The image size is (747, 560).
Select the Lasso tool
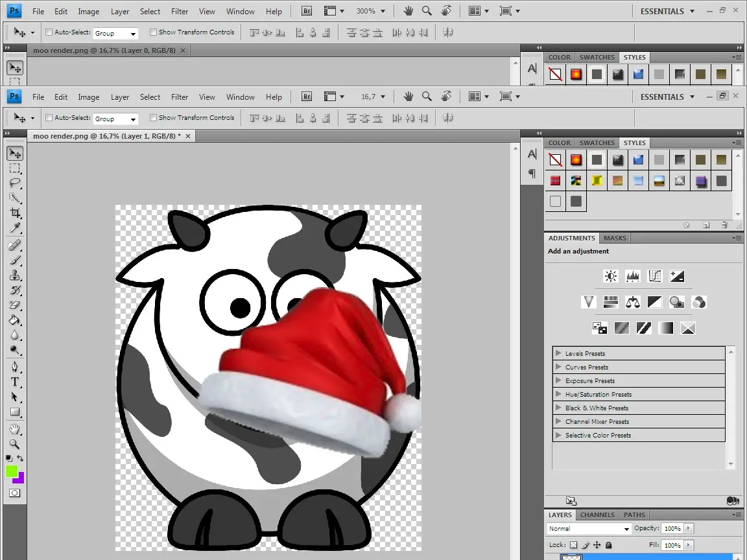(x=15, y=183)
